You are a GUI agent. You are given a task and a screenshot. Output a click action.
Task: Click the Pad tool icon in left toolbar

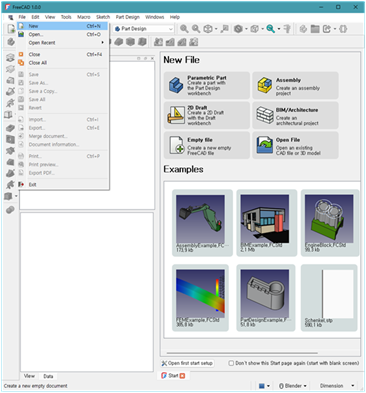[10, 57]
